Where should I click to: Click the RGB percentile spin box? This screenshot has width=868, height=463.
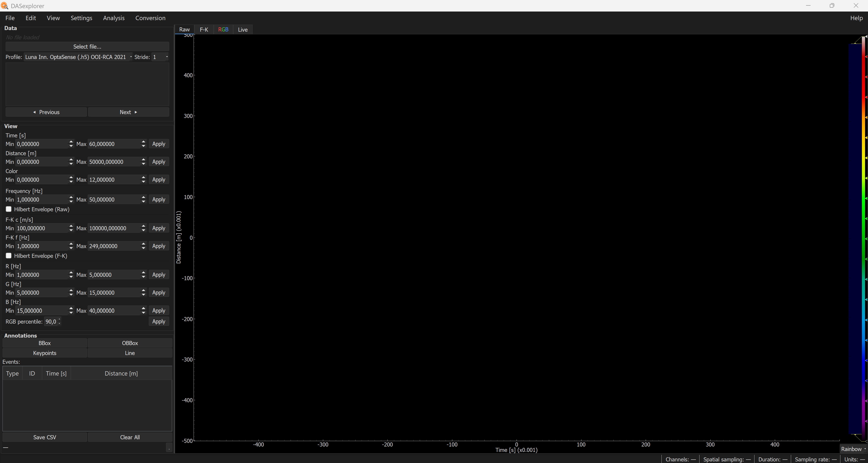tap(52, 322)
